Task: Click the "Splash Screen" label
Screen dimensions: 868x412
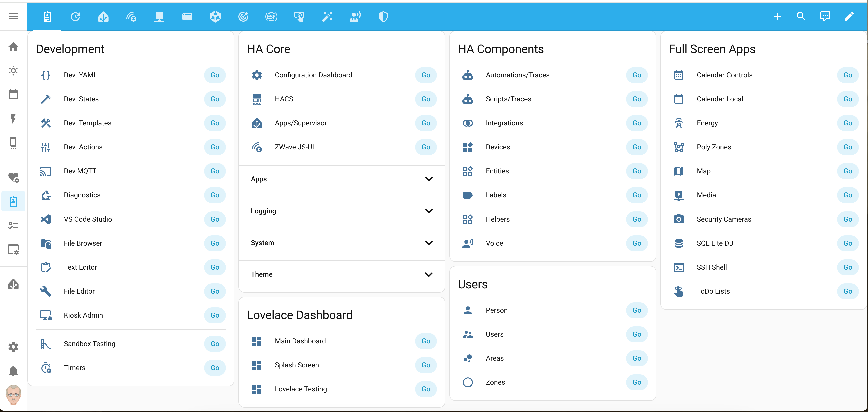Action: pyautogui.click(x=297, y=365)
